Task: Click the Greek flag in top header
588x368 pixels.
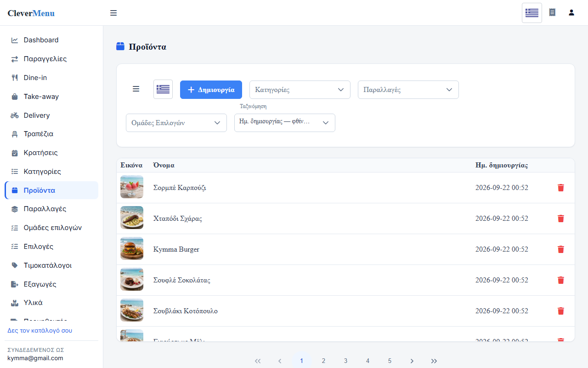Action: pos(532,13)
